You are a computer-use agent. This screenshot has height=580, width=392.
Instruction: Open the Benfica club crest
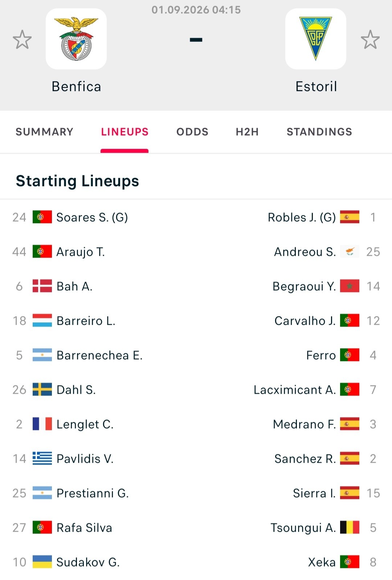tap(76, 39)
